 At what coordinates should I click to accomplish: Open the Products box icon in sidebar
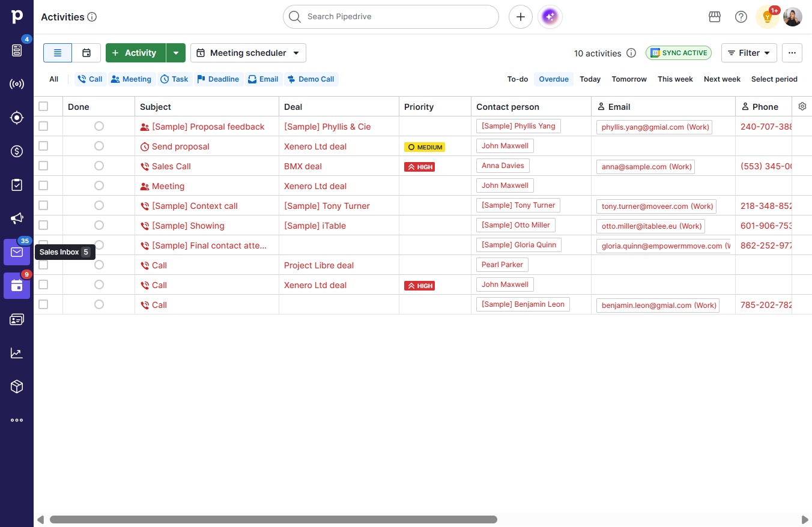point(17,387)
